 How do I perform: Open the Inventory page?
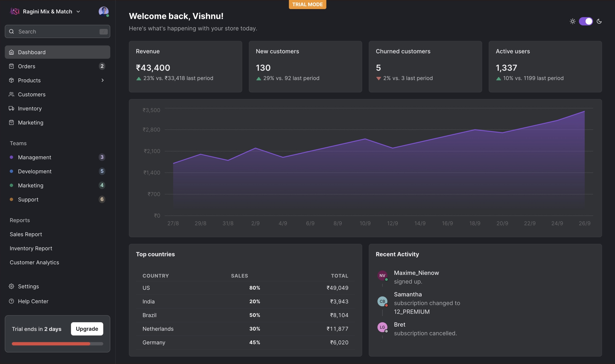tap(57, 108)
